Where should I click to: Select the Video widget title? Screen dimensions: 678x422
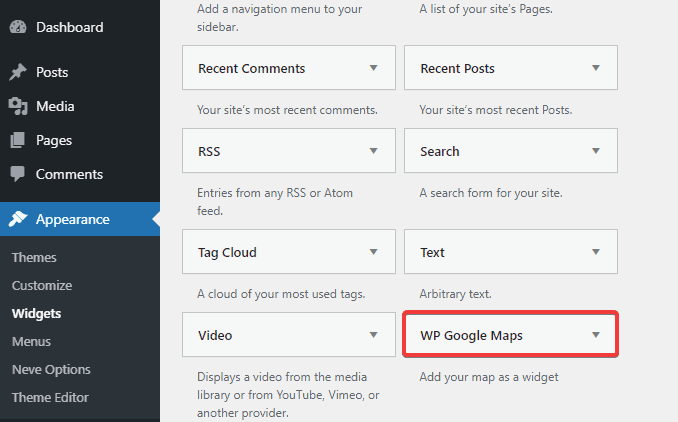pyautogui.click(x=215, y=335)
